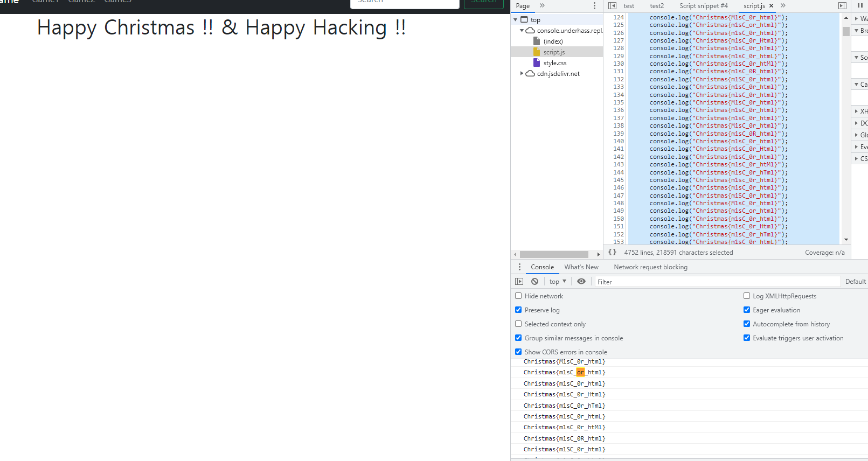The height and width of the screenshot is (461, 868).
Task: Open the top context dropdown
Action: click(558, 282)
